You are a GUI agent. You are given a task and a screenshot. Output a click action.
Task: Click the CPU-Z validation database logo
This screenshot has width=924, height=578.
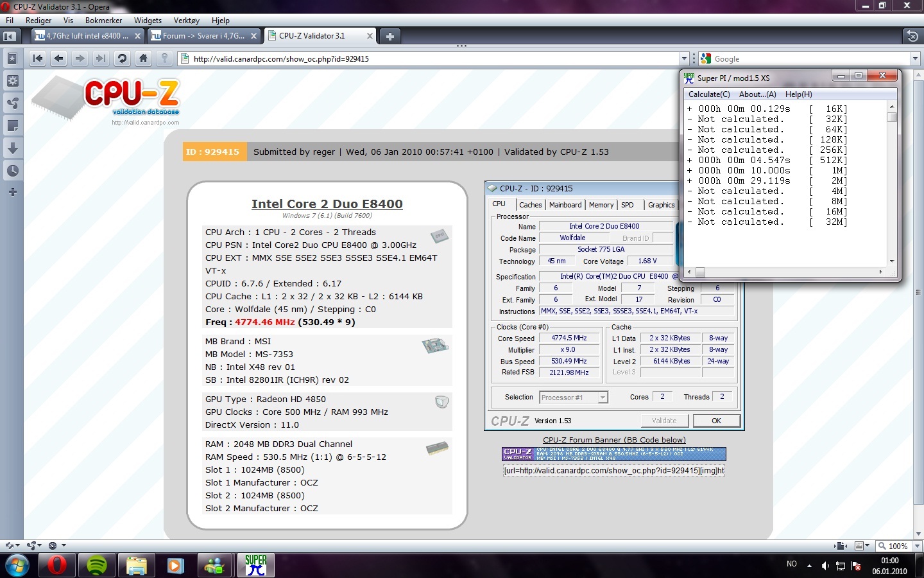coord(106,101)
